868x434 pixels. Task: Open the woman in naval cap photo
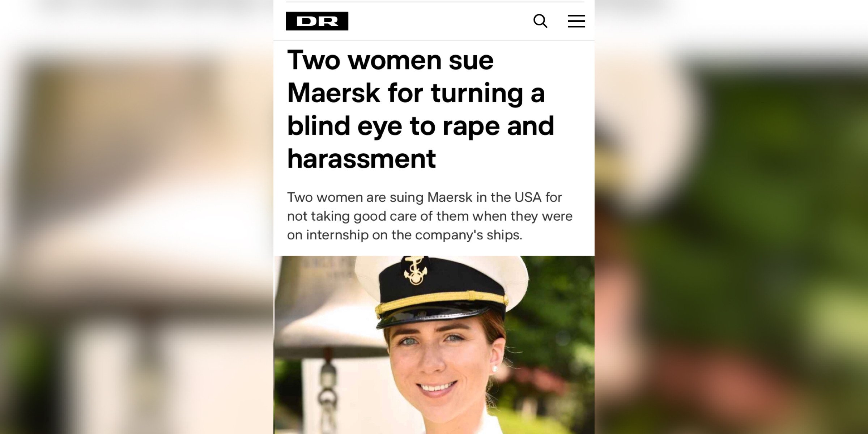click(x=434, y=345)
